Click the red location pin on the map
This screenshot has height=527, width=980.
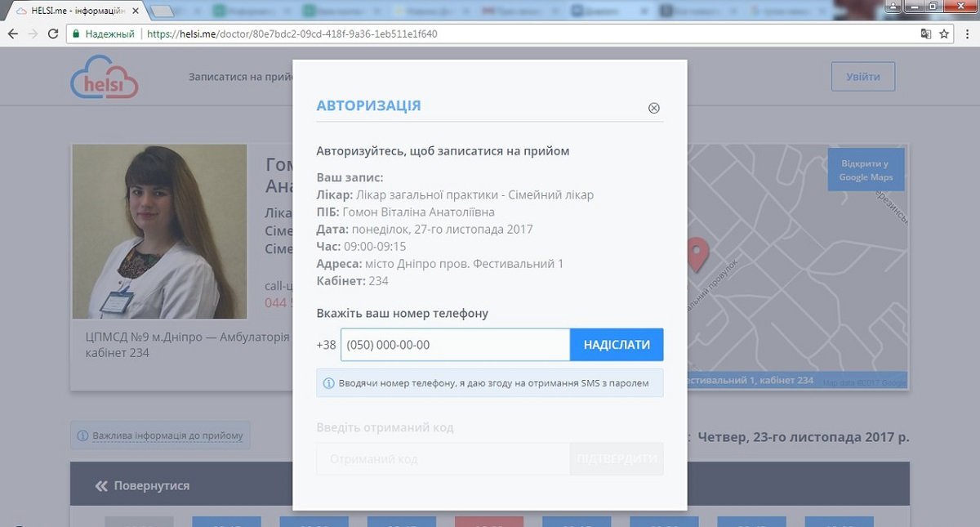[x=697, y=253]
